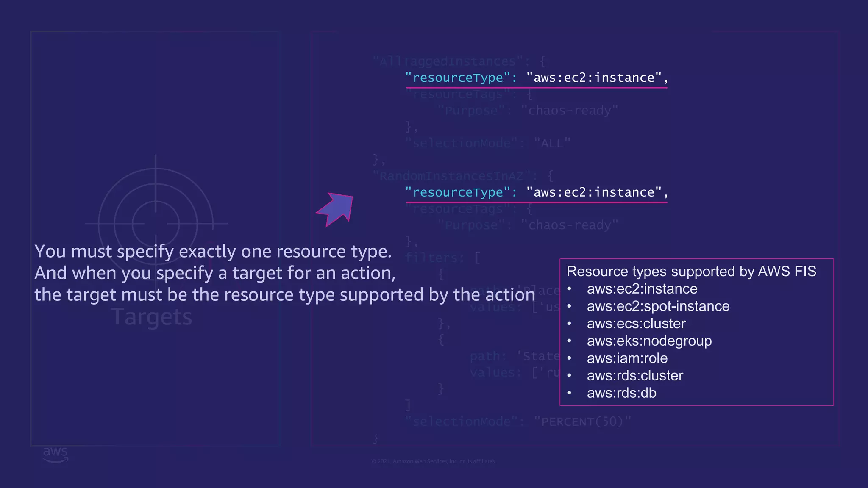The image size is (868, 488).
Task: Click the line 'the target must be the resource type supported by the action'
Action: pos(285,295)
